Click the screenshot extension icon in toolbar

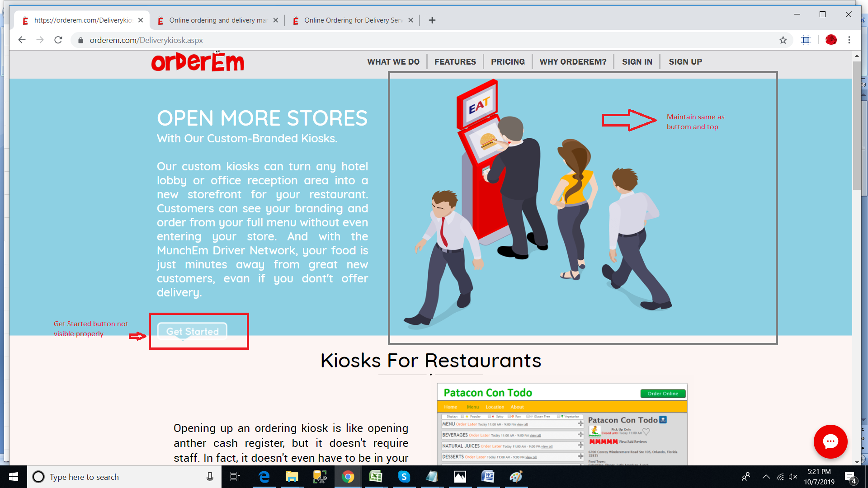coord(806,40)
